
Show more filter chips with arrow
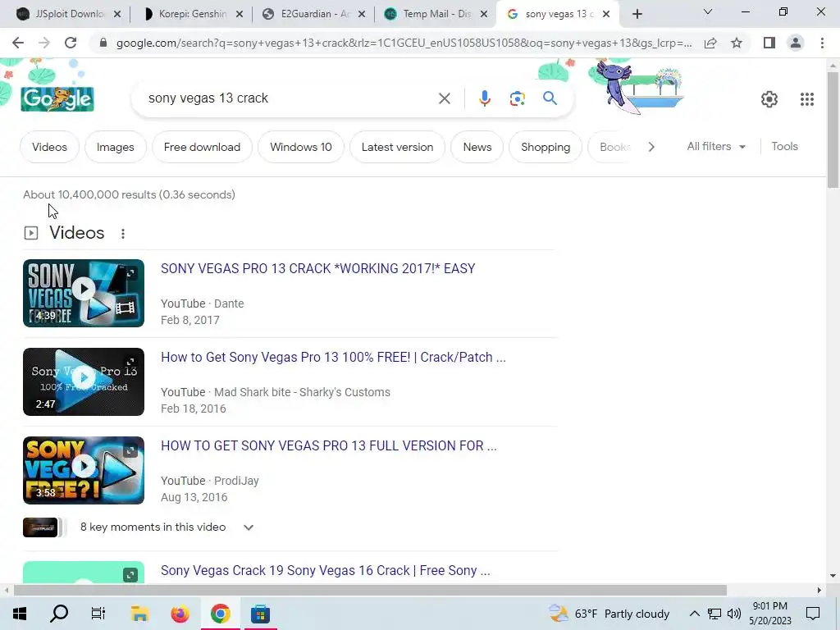(651, 147)
